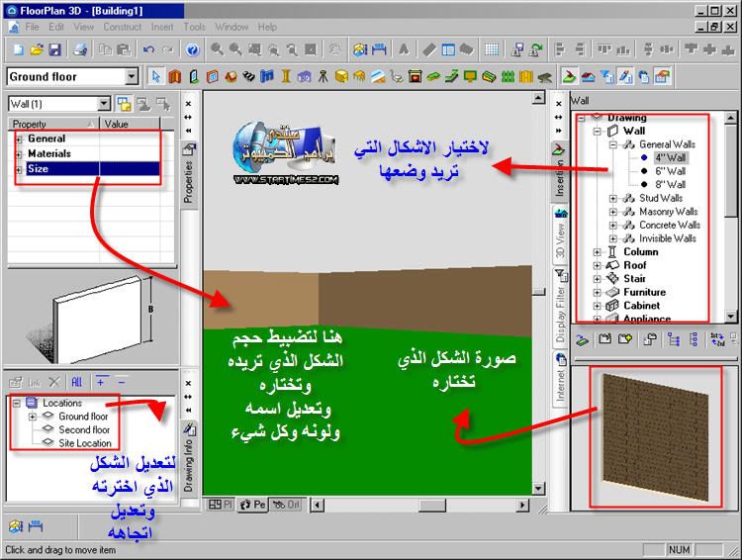The height and width of the screenshot is (560, 742).
Task: Open the Tools menu
Action: (x=195, y=27)
